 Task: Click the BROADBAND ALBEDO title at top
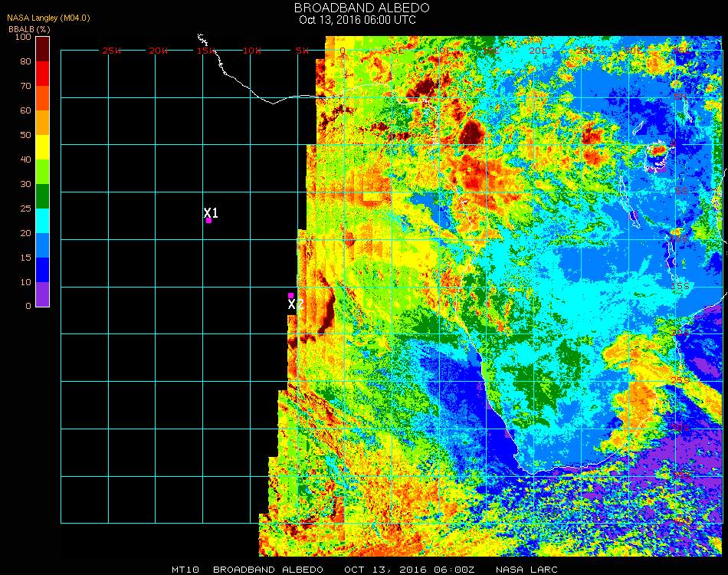[x=362, y=8]
